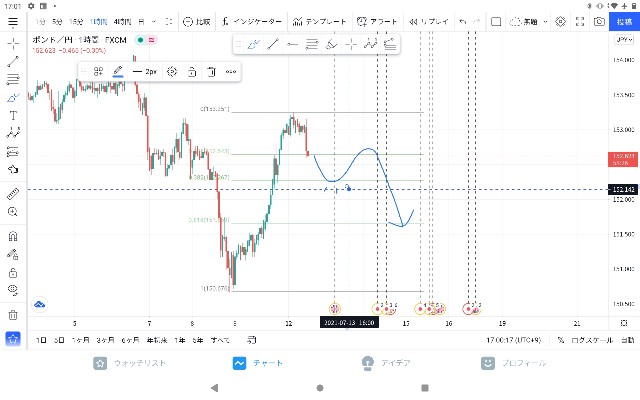Open the JPY currency dropdown

click(624, 40)
